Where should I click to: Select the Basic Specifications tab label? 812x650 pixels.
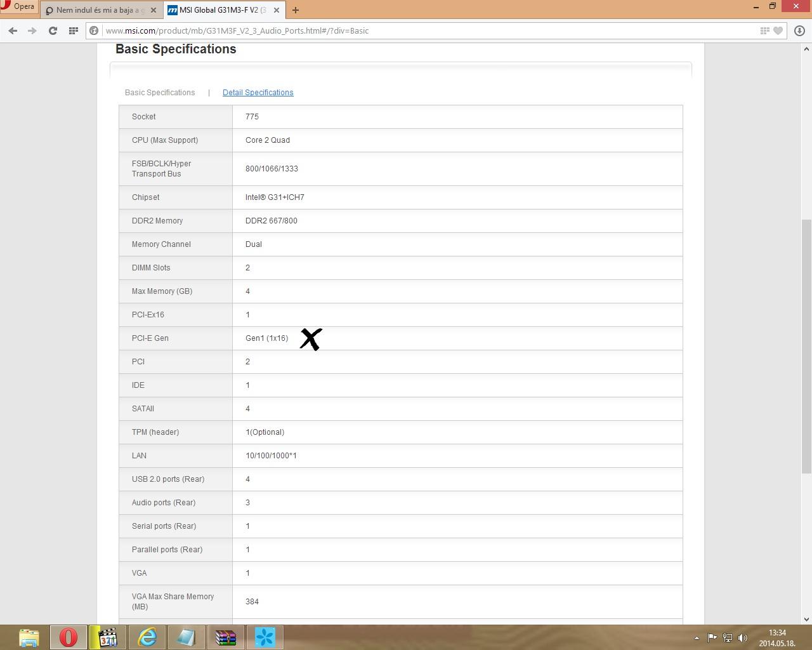click(160, 93)
